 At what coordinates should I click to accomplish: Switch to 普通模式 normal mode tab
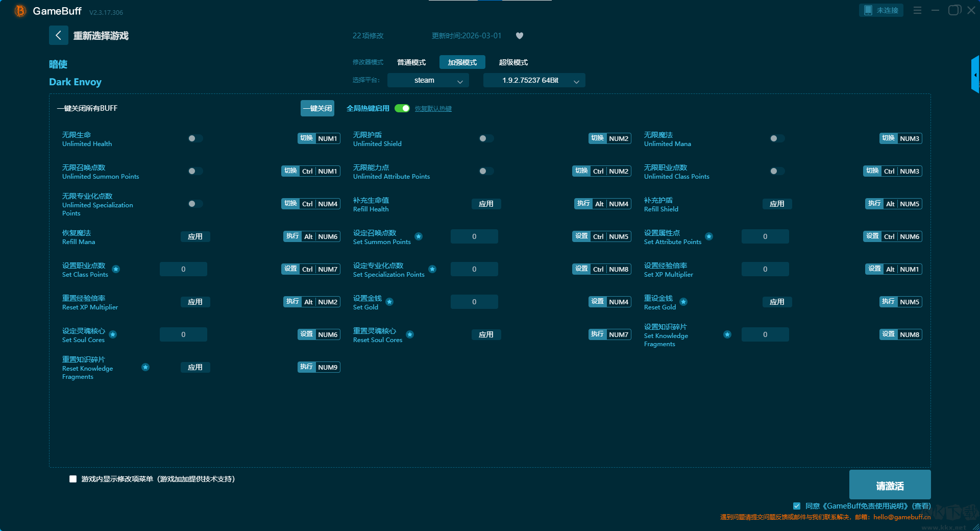pyautogui.click(x=411, y=62)
